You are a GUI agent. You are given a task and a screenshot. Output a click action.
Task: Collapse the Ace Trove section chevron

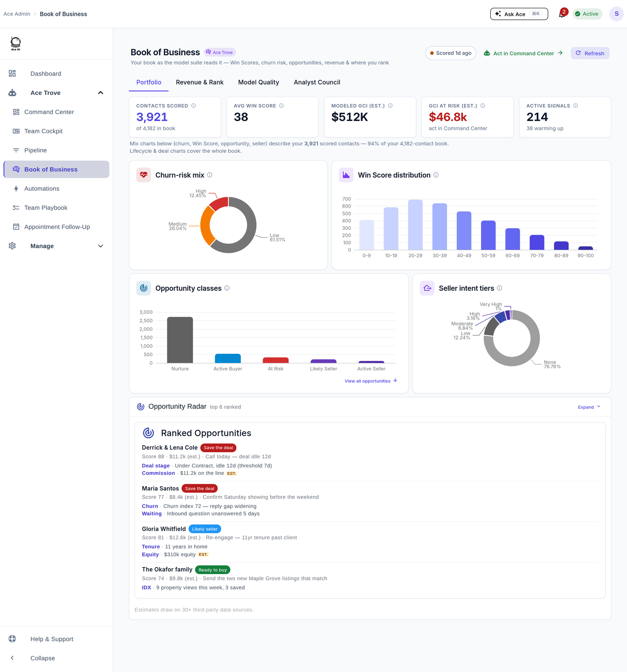pyautogui.click(x=101, y=93)
